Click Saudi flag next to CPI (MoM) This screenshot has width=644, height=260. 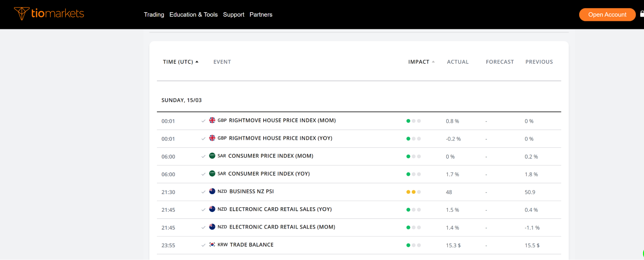[x=212, y=156]
